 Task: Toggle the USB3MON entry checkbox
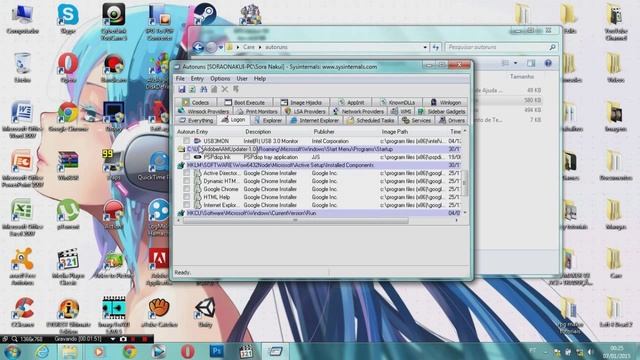(x=187, y=141)
